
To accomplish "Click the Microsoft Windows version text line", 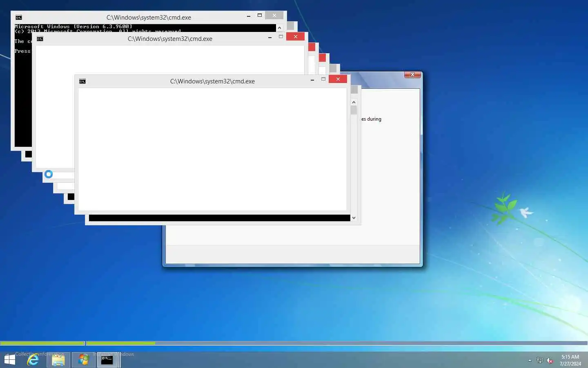I will tap(73, 27).
